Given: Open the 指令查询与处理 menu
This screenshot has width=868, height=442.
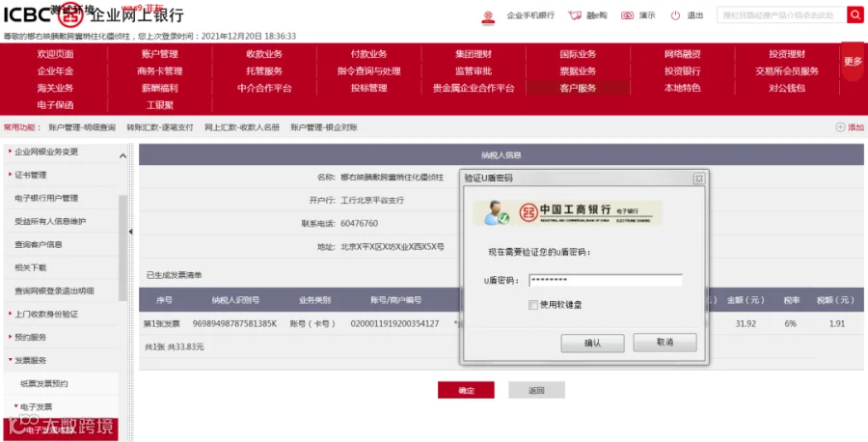Looking at the screenshot, I should [368, 70].
